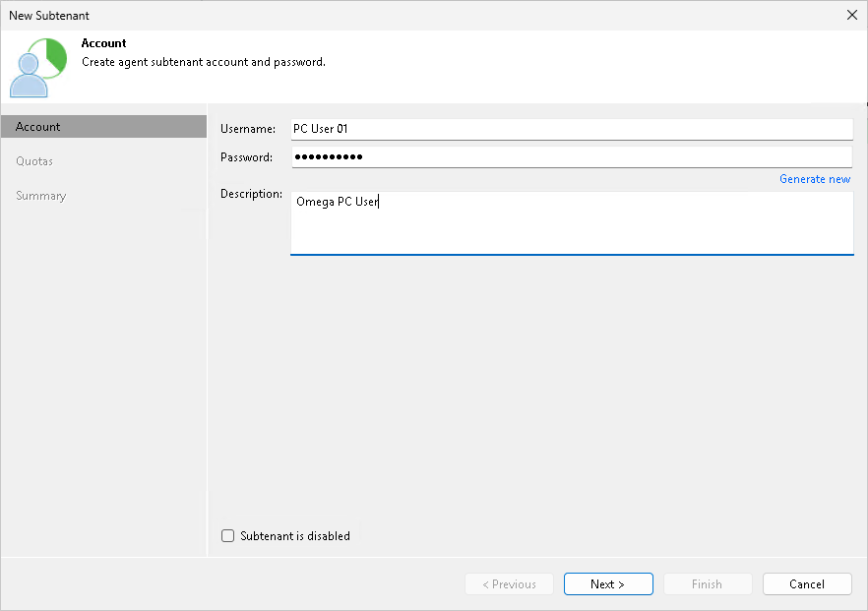Click the Finish button
The width and height of the screenshot is (868, 611).
(708, 583)
